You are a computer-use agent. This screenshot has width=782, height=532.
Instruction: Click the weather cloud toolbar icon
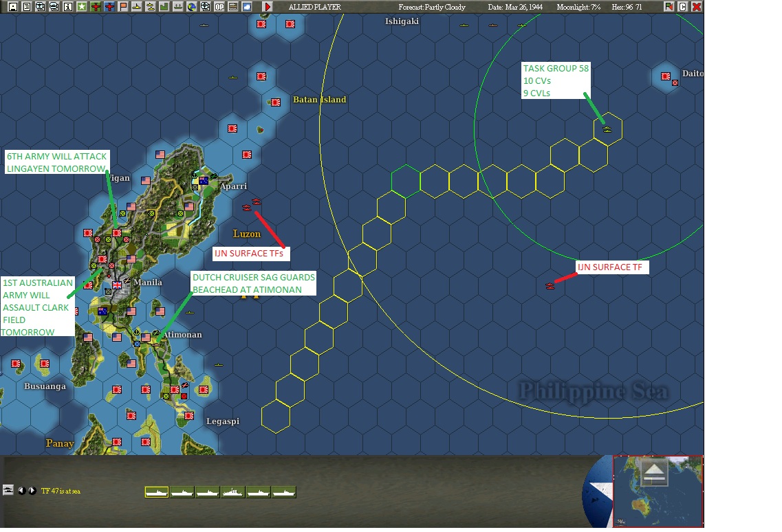point(246,6)
